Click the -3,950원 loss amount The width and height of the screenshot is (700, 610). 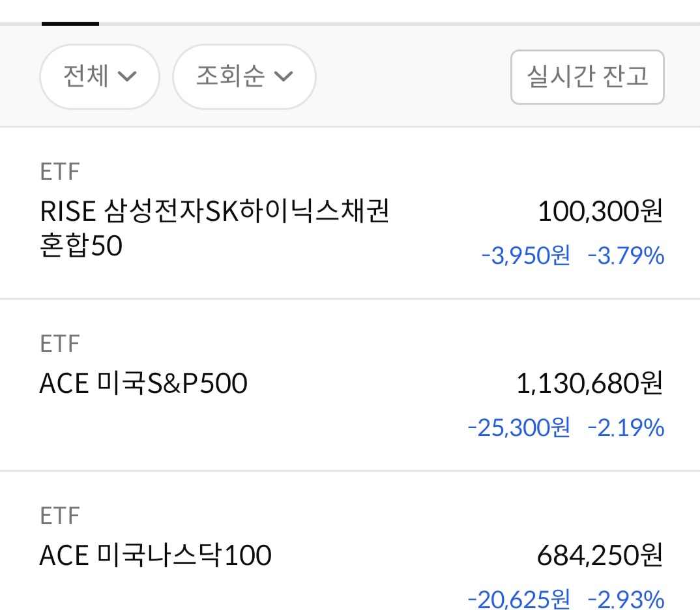click(x=525, y=256)
